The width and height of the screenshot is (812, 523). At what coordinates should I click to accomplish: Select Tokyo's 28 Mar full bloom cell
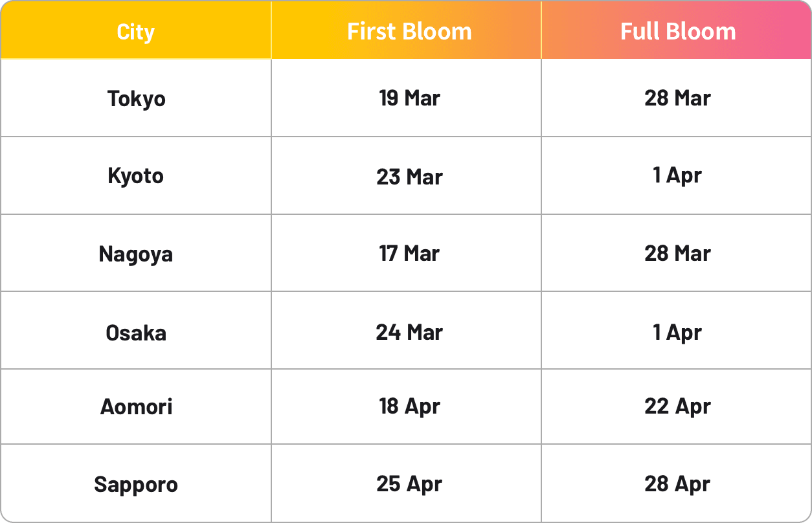coord(677,98)
